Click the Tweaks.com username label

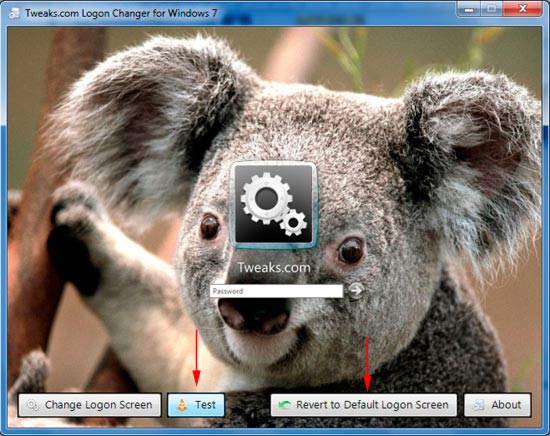(x=274, y=268)
